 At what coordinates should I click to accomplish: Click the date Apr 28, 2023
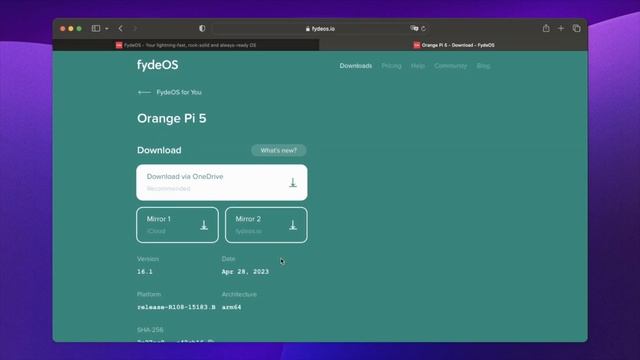click(x=245, y=271)
